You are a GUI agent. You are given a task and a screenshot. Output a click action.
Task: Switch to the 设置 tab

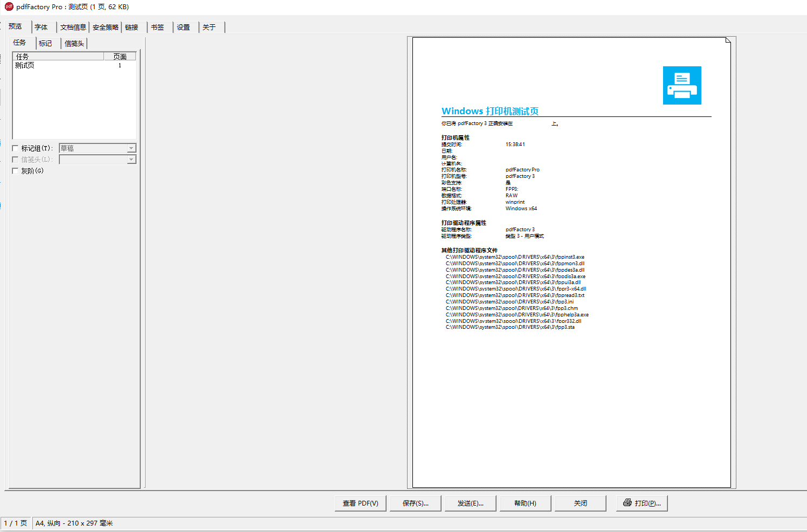point(184,27)
